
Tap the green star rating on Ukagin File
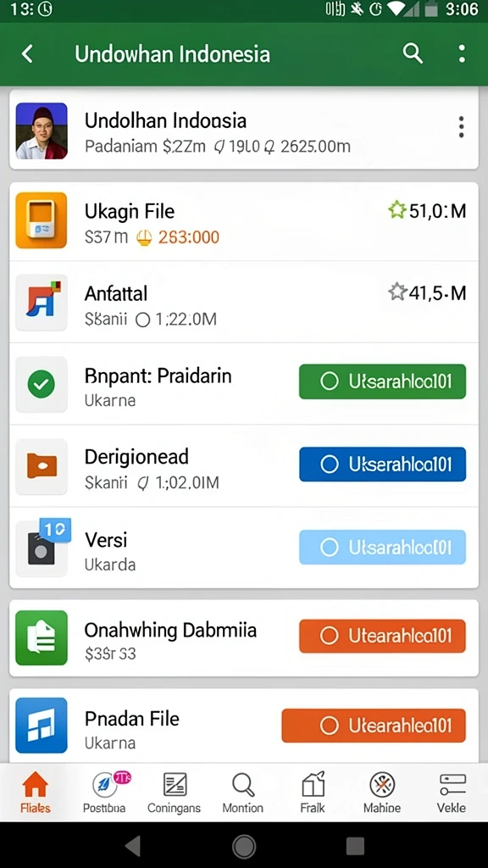[397, 210]
